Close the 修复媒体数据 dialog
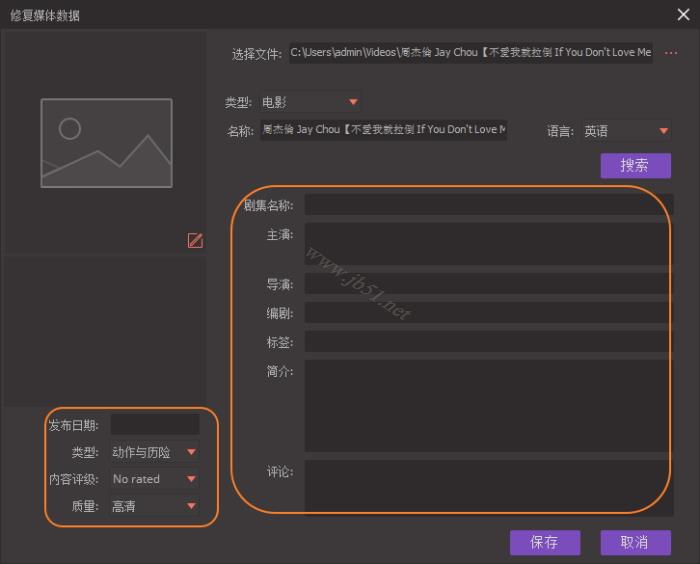700x564 pixels. pyautogui.click(x=683, y=14)
